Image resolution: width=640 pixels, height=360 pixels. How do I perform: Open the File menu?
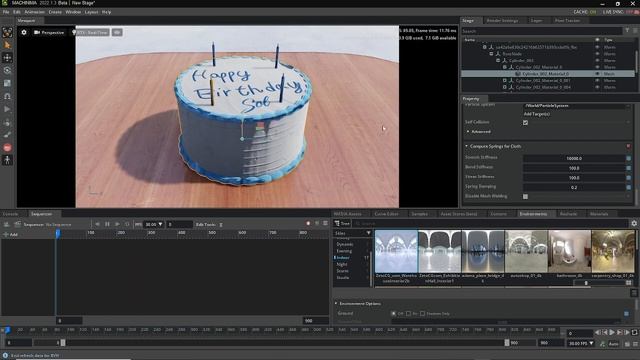(6, 12)
